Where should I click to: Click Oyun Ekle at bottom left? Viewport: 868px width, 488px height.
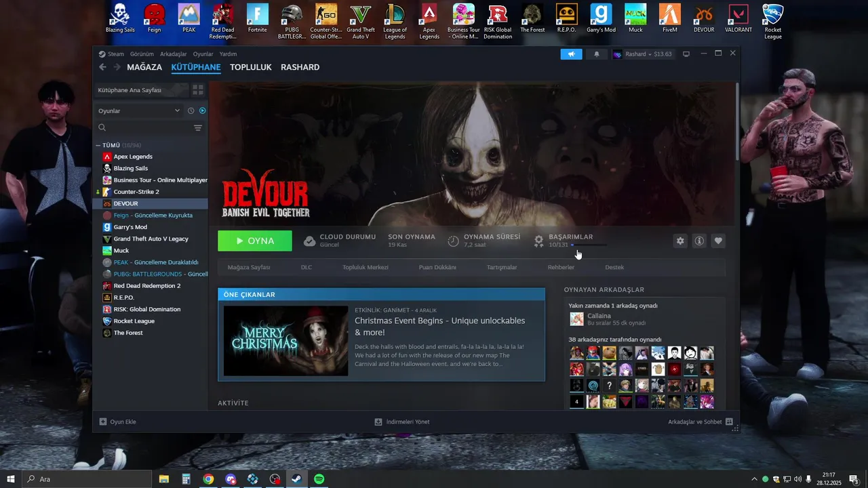(118, 422)
